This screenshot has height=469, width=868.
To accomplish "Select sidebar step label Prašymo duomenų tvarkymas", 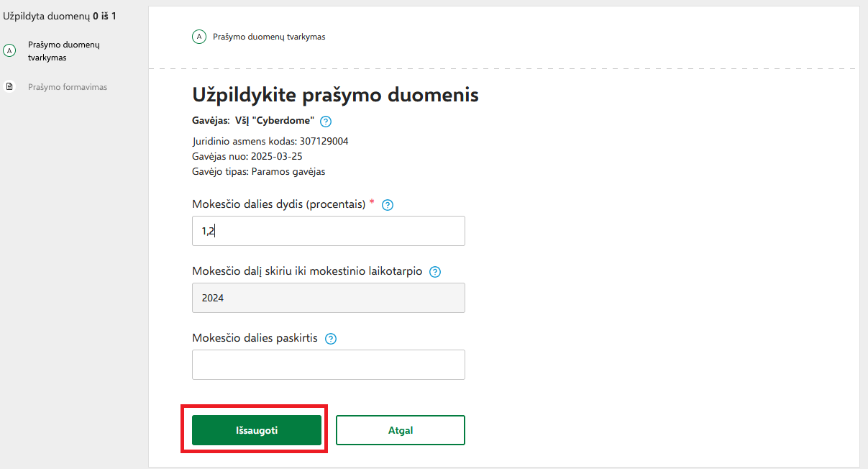I will click(x=63, y=50).
